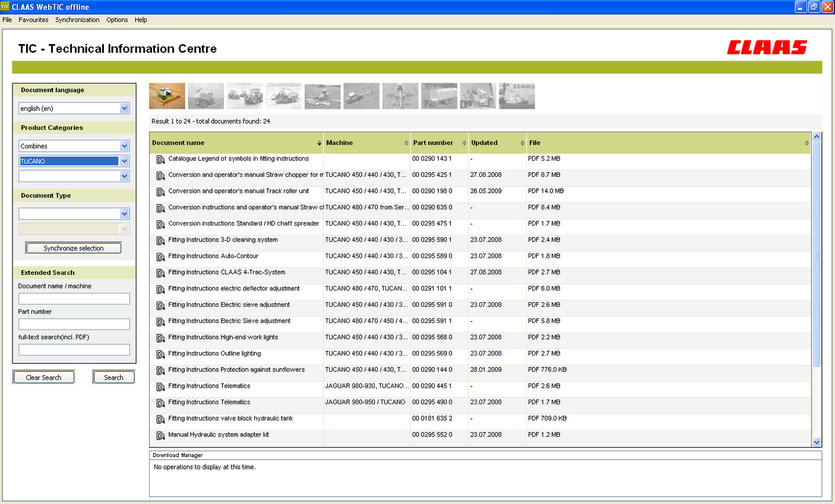
Task: Click inside the Part number search field
Action: 74,324
